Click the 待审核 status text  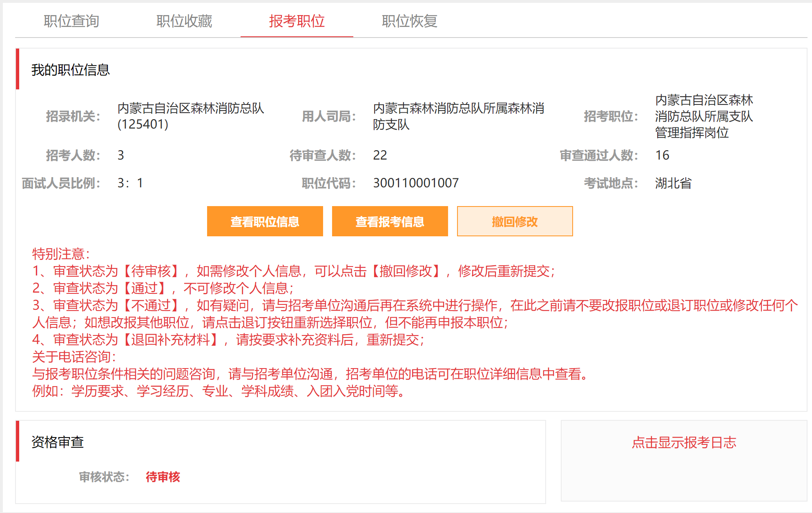pos(163,477)
